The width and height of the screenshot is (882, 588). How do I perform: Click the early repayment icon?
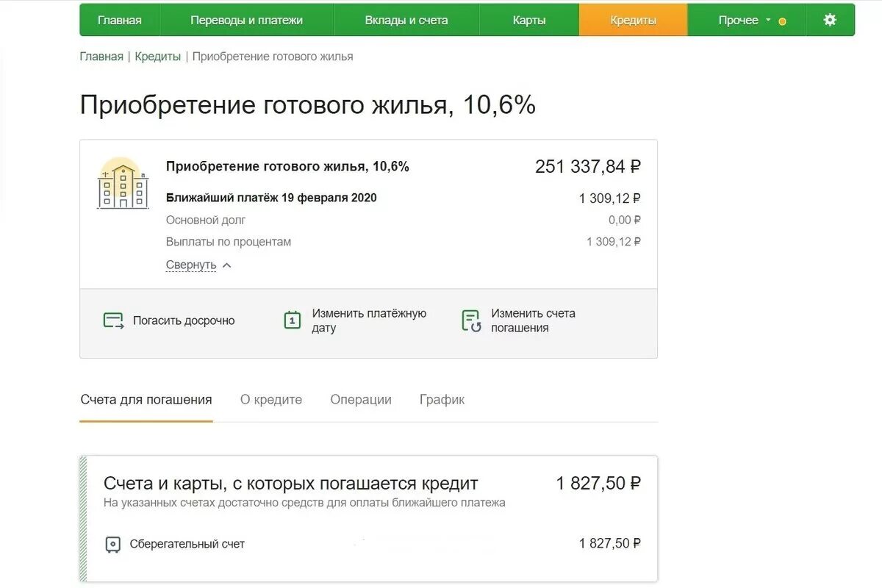113,320
